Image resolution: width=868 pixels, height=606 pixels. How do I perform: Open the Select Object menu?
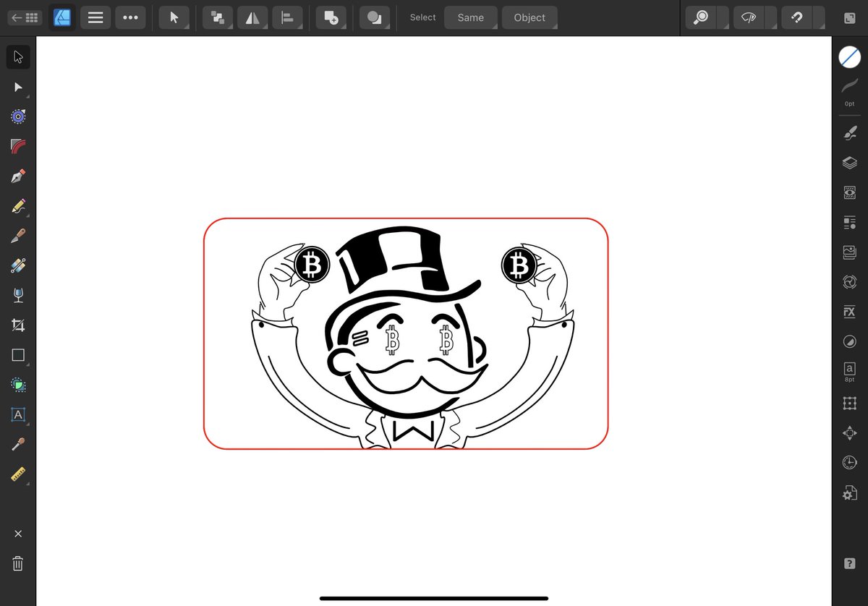tap(529, 17)
